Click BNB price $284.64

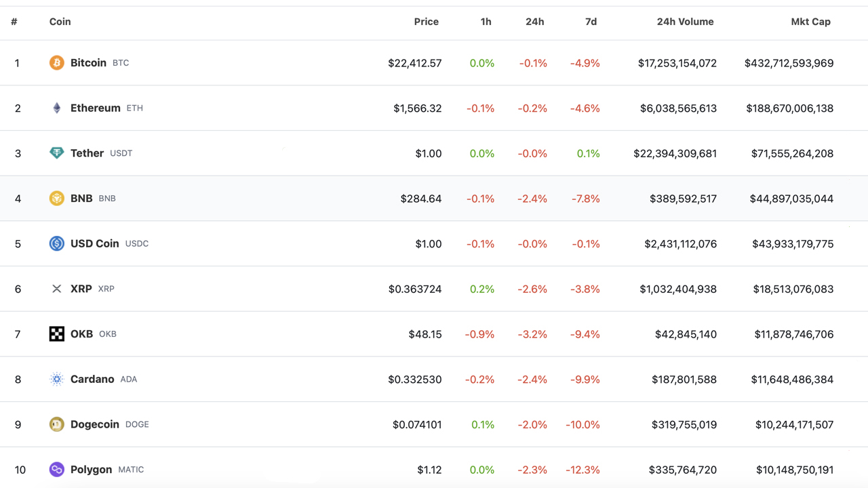(x=421, y=199)
